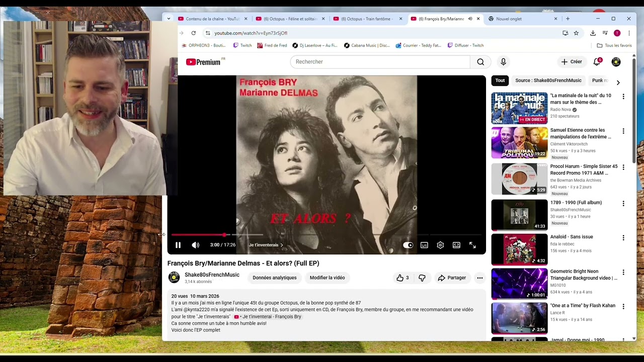Like the video with the thumbs-up
The width and height of the screenshot is (644, 362).
[x=403, y=278]
